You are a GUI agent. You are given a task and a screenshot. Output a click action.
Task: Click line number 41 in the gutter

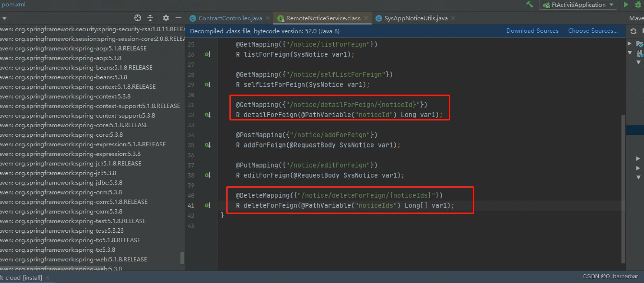point(191,206)
